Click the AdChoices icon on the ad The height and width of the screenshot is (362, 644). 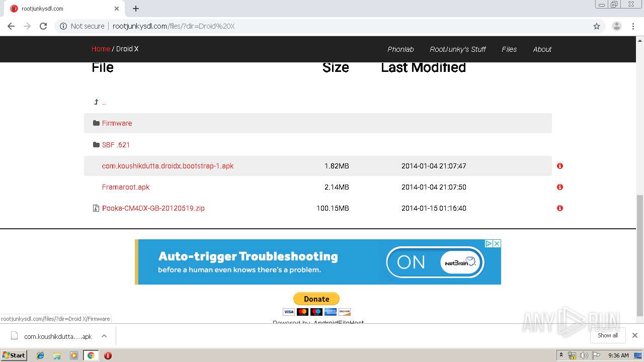pos(489,243)
